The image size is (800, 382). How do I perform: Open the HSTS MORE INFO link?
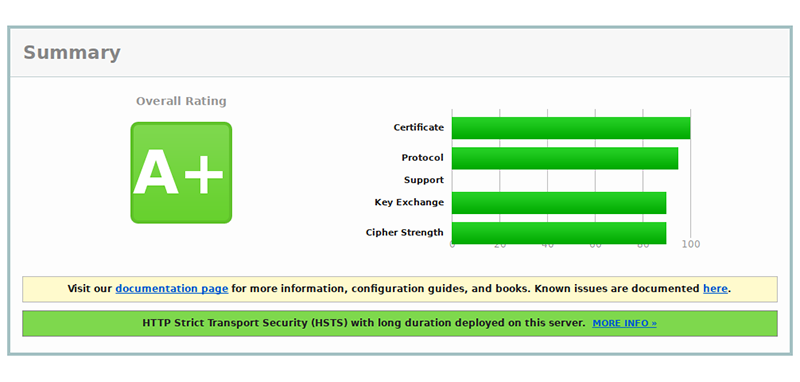coord(624,323)
